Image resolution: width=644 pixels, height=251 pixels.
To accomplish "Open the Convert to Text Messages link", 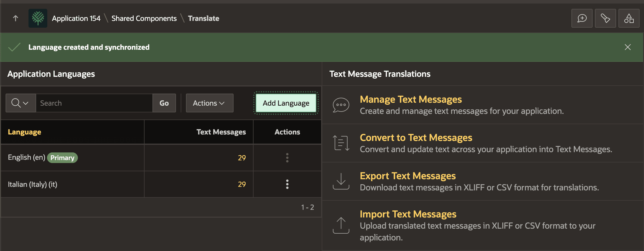I will coord(416,138).
